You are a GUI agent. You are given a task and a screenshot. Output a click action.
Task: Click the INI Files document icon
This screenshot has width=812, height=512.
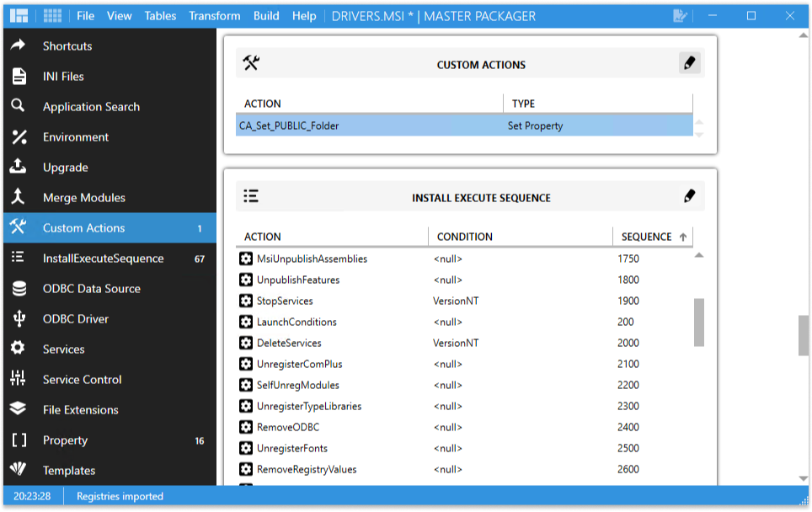click(19, 76)
